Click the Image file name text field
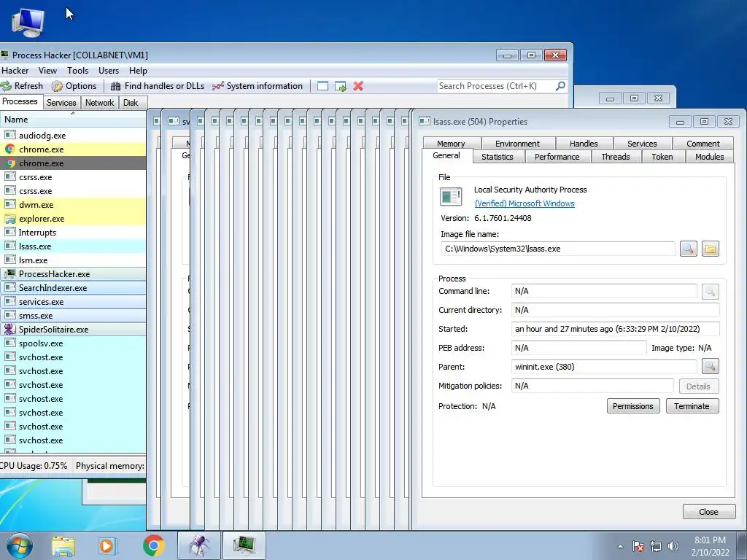Screen dimensions: 747x560 (x=558, y=249)
